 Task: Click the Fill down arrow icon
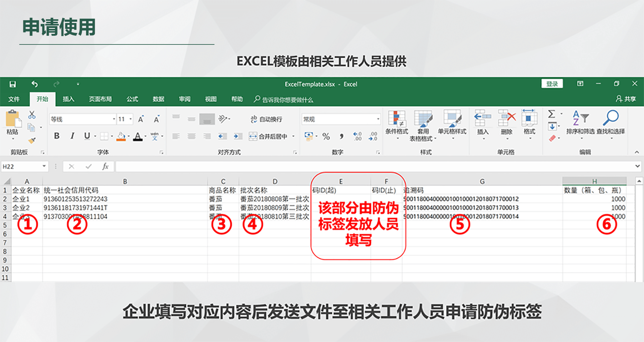[552, 127]
